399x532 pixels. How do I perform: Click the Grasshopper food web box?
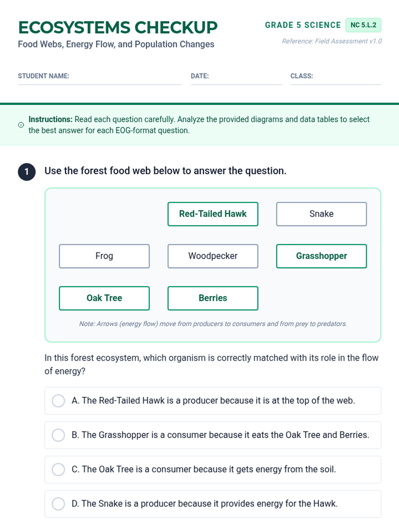(322, 256)
